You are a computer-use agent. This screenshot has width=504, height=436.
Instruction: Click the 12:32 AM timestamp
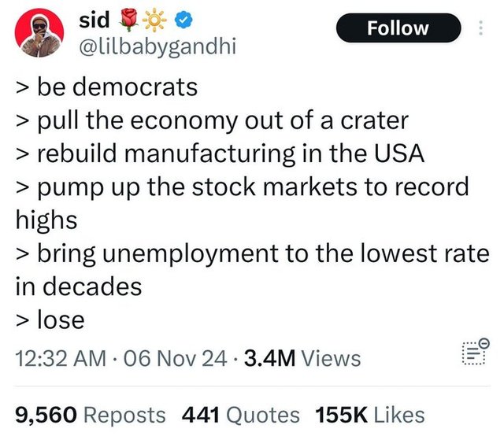[61, 359]
